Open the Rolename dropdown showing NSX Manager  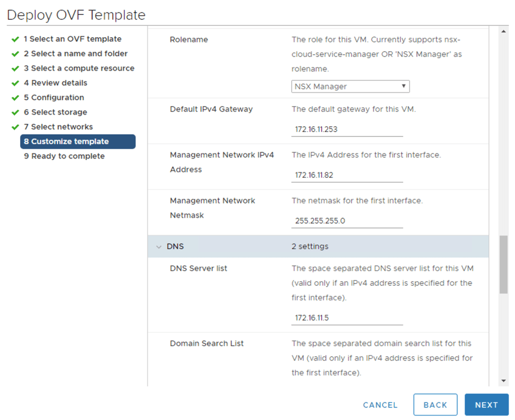click(x=350, y=86)
